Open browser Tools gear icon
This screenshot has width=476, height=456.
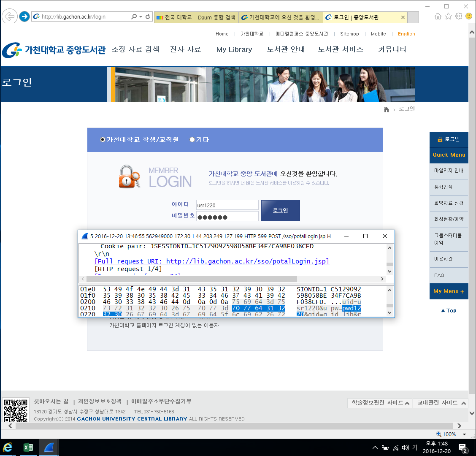point(458,16)
